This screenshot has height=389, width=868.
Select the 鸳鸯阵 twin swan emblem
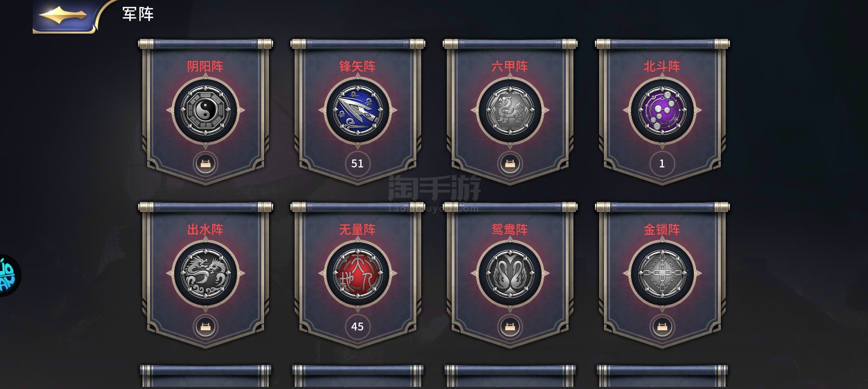pos(510,273)
